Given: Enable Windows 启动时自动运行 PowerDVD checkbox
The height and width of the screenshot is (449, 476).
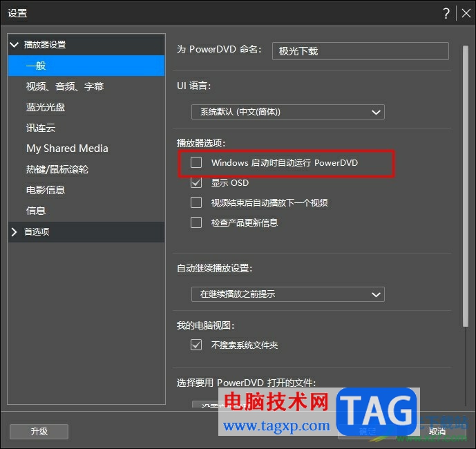Looking at the screenshot, I should pyautogui.click(x=196, y=162).
